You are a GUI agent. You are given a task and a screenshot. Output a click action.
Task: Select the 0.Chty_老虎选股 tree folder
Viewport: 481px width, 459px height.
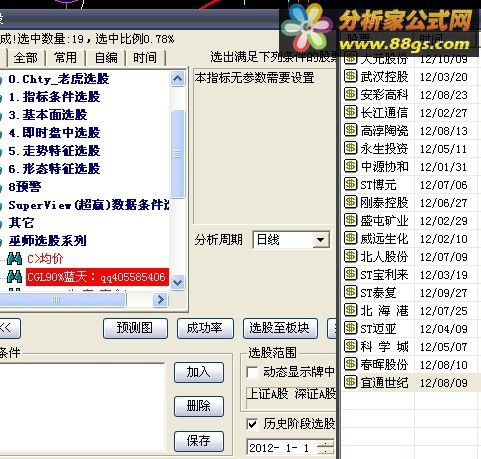(59, 79)
